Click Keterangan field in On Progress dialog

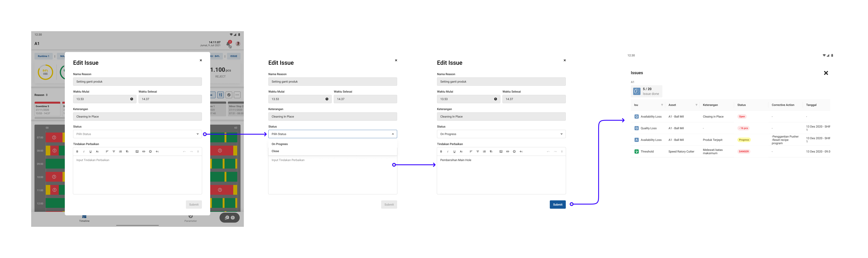(x=501, y=117)
